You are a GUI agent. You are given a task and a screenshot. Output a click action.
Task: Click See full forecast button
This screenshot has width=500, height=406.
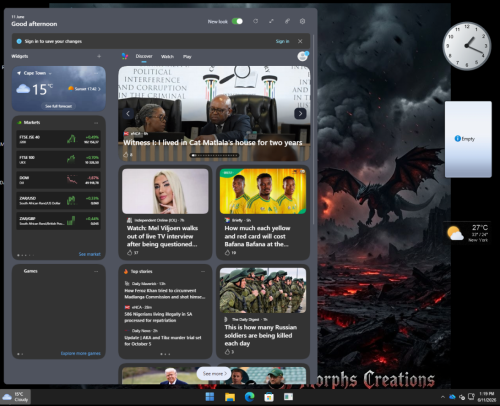point(59,106)
